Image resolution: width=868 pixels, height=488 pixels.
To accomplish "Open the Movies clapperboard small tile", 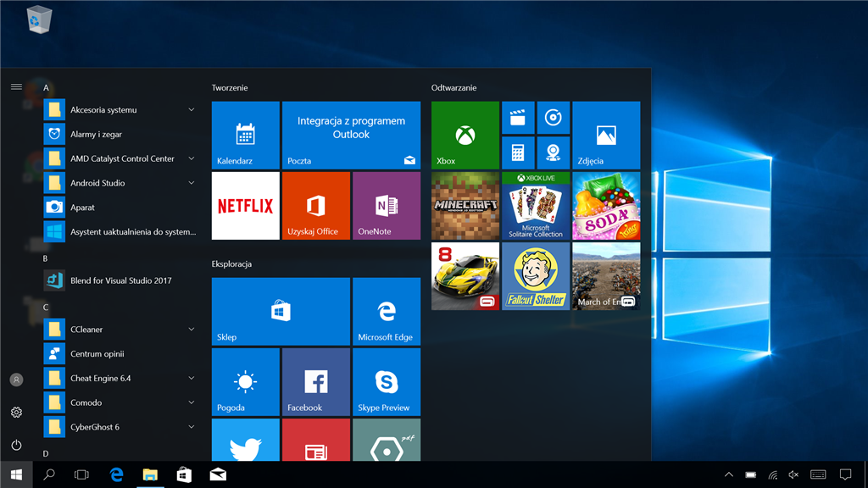I will [x=518, y=117].
